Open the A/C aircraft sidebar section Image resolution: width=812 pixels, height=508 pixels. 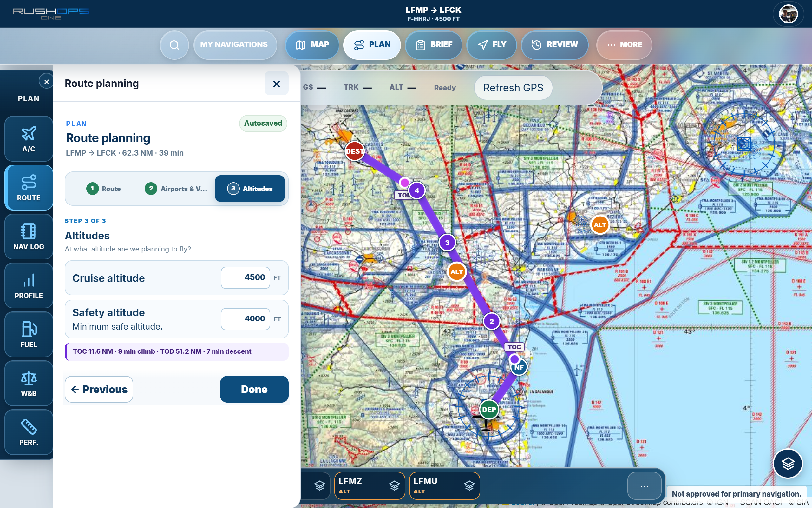coord(29,139)
